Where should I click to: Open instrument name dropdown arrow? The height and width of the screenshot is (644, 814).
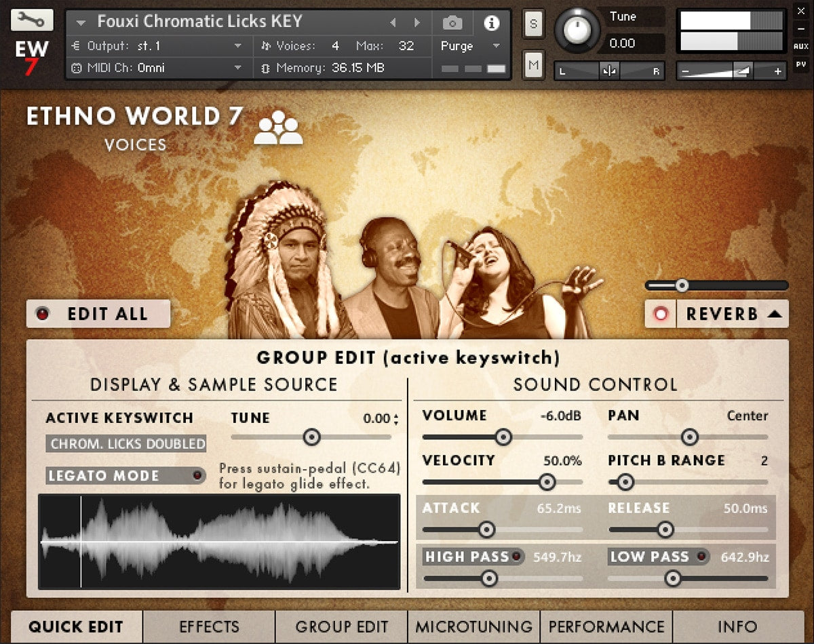81,23
